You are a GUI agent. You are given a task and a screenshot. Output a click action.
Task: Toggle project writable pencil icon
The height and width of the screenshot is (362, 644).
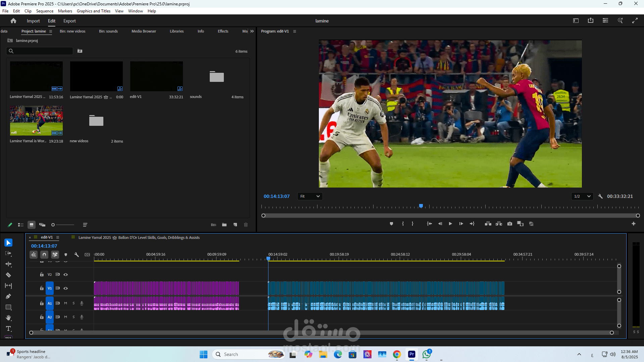tap(10, 225)
